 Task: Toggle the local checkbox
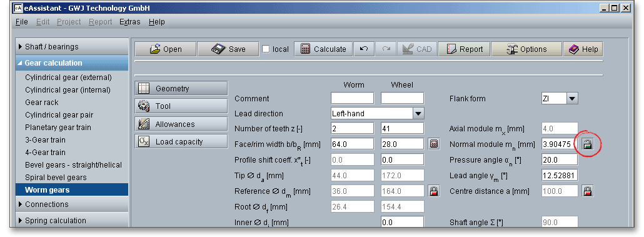[266, 49]
